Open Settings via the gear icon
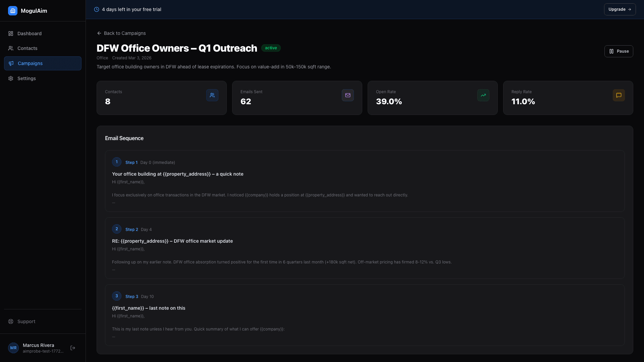Image resolution: width=644 pixels, height=362 pixels. [x=10, y=78]
